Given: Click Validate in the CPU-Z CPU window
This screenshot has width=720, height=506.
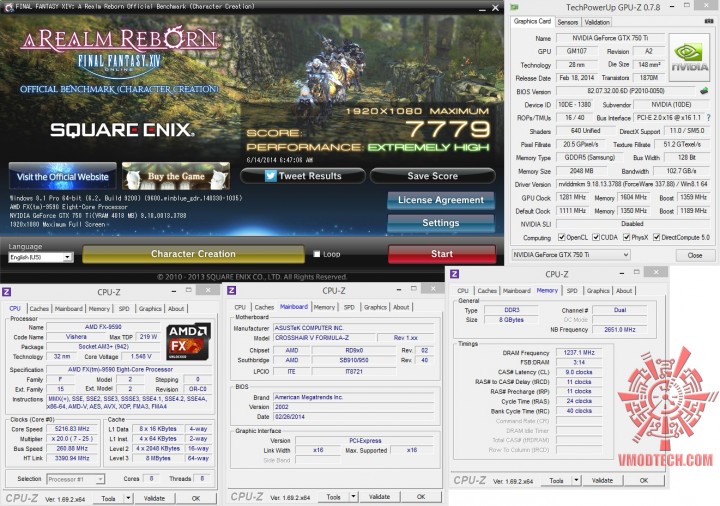Looking at the screenshot, I should click(154, 498).
